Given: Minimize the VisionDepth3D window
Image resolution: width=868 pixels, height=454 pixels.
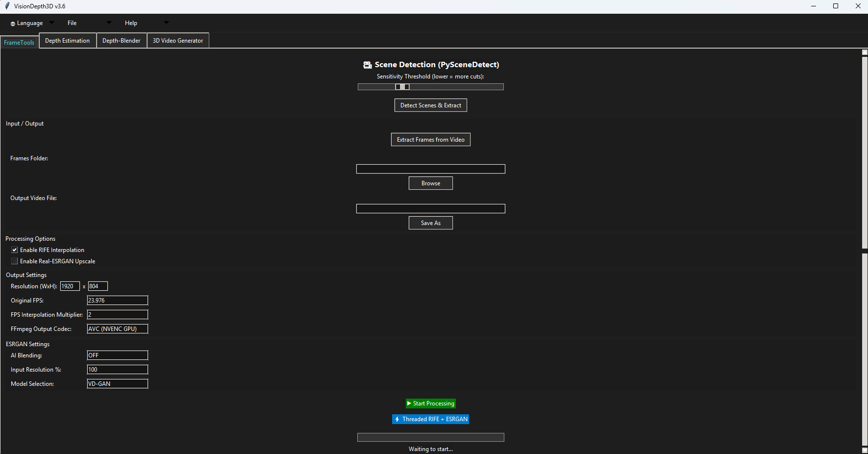Looking at the screenshot, I should click(x=814, y=6).
